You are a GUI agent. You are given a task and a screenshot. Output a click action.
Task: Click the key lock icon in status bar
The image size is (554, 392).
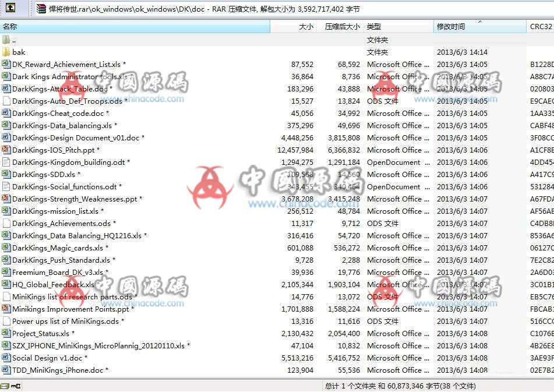pyautogui.click(x=16, y=386)
